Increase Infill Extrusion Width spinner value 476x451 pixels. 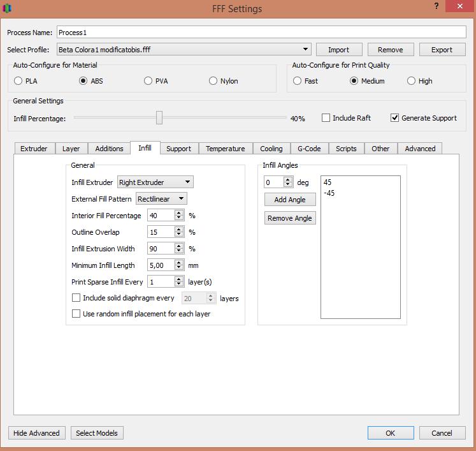coord(179,246)
